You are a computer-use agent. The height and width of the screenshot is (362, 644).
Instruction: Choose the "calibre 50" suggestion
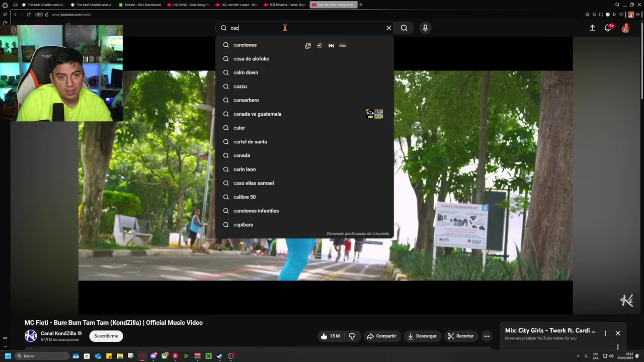tap(304, 197)
